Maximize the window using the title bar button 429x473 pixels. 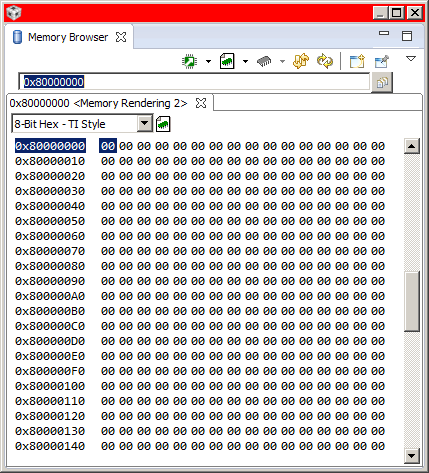(x=397, y=13)
